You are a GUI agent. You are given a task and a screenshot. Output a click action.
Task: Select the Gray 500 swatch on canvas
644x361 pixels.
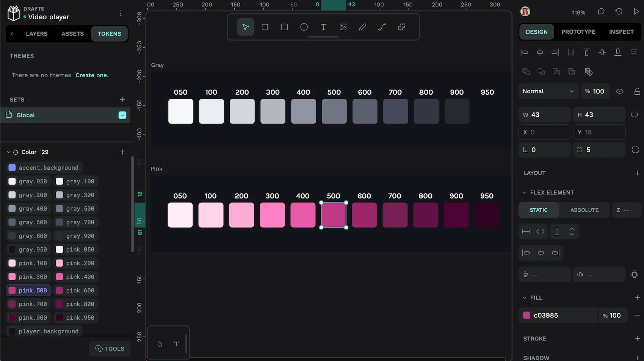click(334, 111)
